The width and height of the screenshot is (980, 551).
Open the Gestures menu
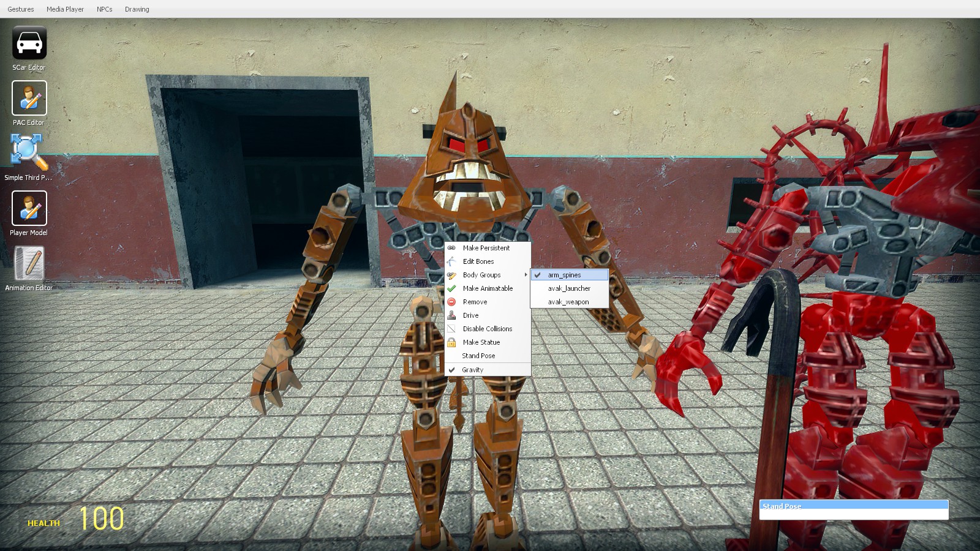tap(21, 9)
